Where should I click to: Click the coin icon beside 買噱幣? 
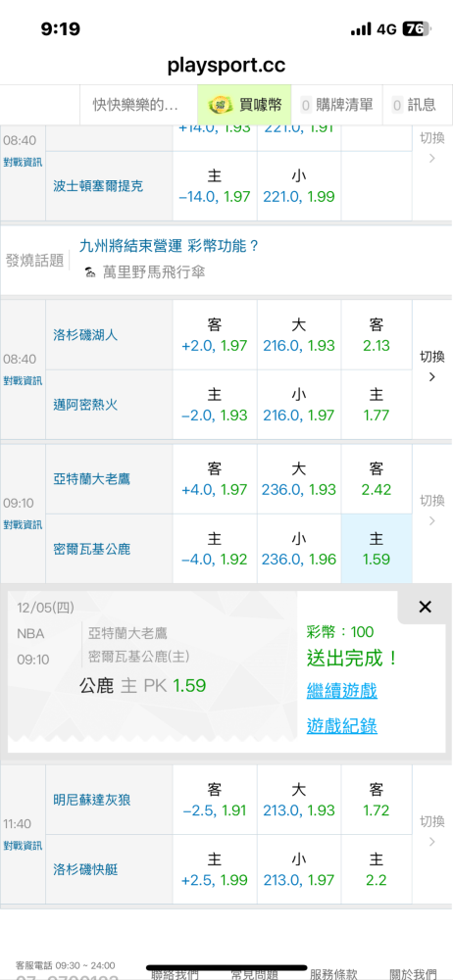[x=219, y=105]
